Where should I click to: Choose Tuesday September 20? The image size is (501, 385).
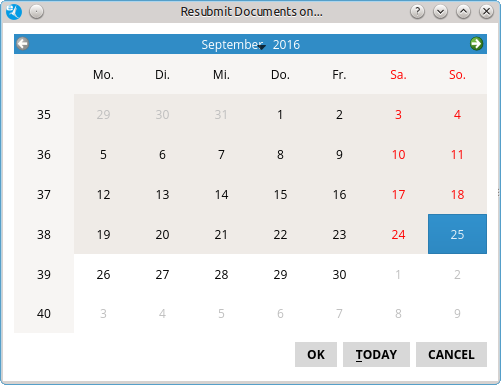(x=162, y=234)
